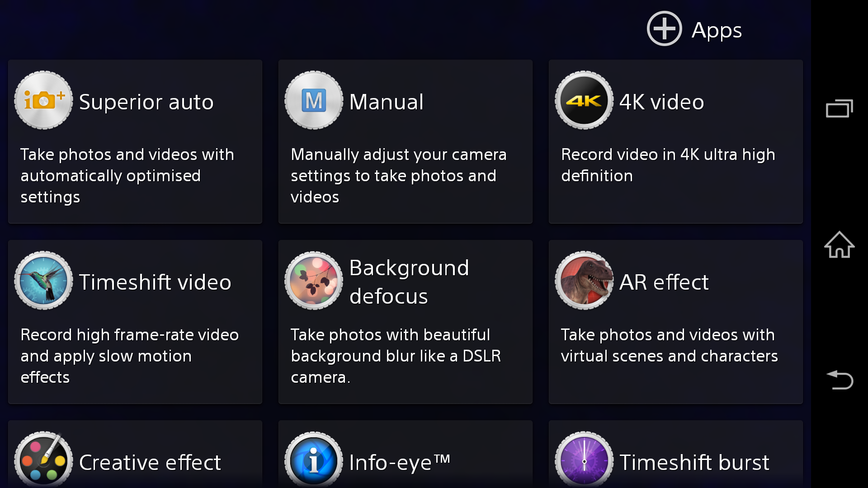Viewport: 868px width, 488px height.
Task: Tap the Superior auto camera icon
Action: point(43,100)
